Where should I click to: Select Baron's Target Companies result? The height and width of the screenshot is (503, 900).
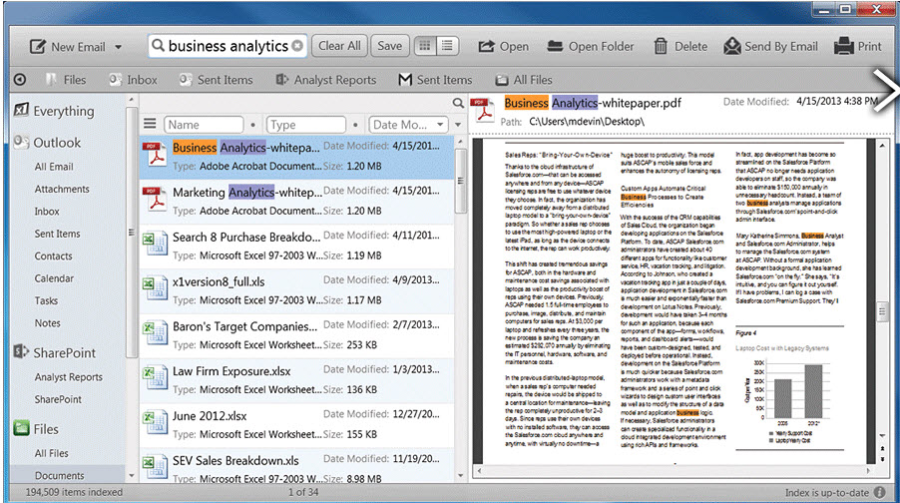[297, 336]
